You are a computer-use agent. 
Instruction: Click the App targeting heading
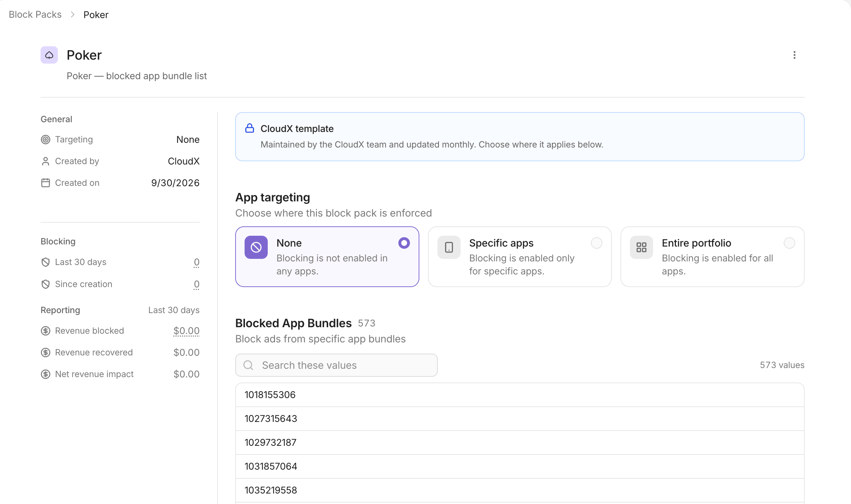(273, 197)
